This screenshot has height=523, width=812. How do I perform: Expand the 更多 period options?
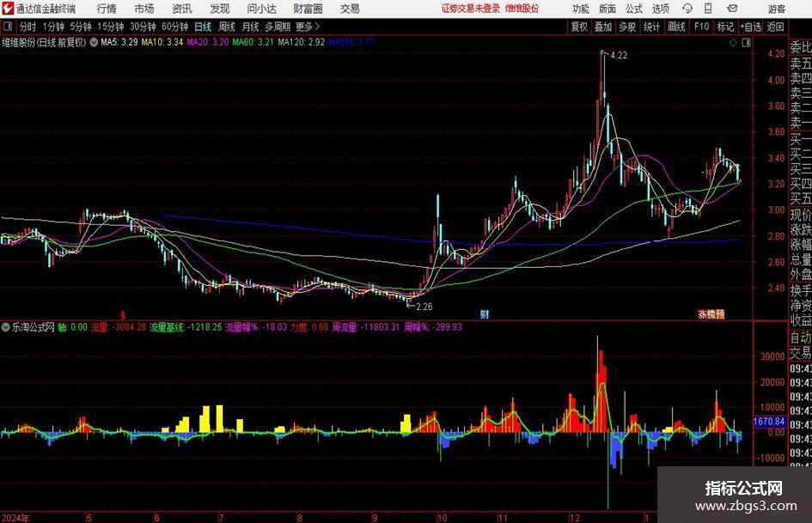[308, 27]
